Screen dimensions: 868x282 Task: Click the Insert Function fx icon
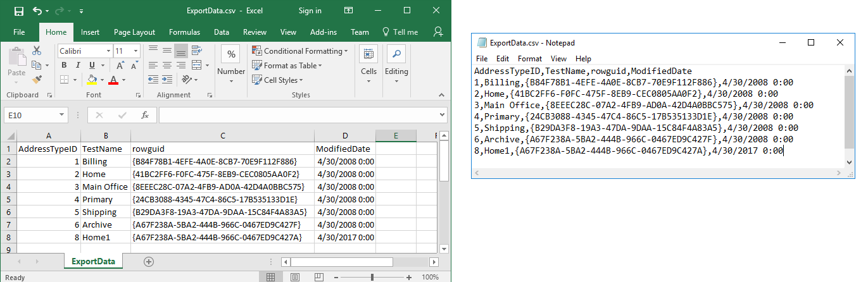click(144, 115)
